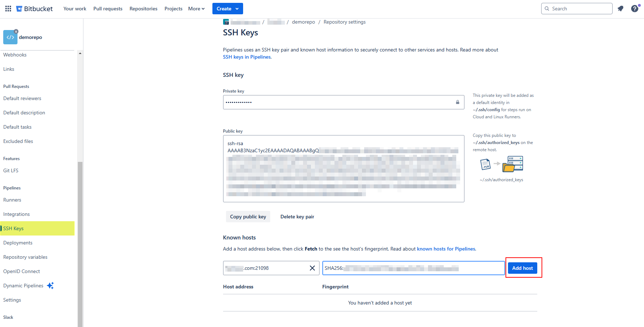This screenshot has width=644, height=327.
Task: Open Git LFS settings
Action: pyautogui.click(x=11, y=170)
